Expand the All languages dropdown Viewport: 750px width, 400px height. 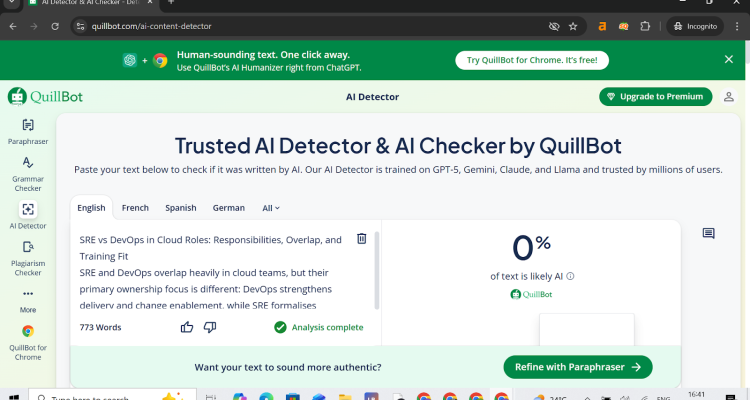[x=271, y=208]
